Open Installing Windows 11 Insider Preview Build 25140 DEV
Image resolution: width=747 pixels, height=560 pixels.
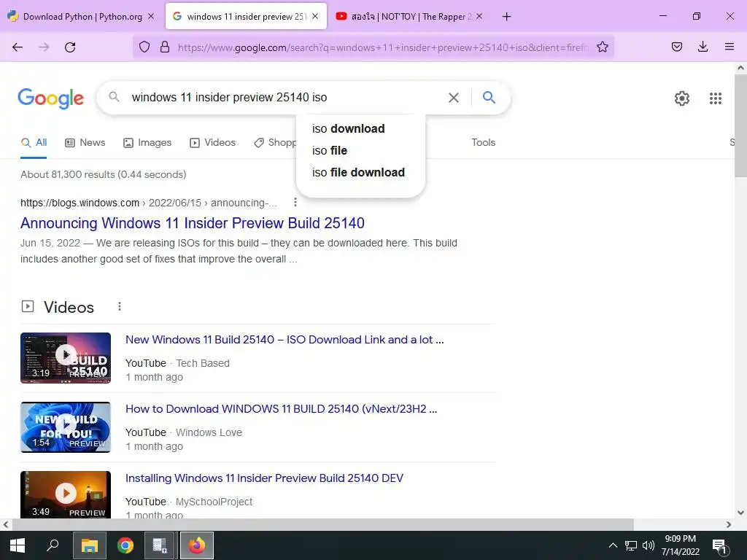[264, 478]
